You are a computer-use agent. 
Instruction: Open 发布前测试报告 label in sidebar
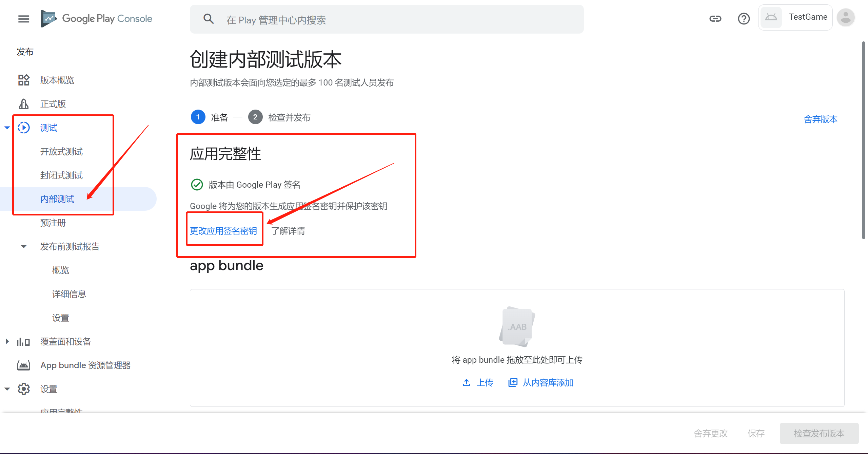click(70, 247)
